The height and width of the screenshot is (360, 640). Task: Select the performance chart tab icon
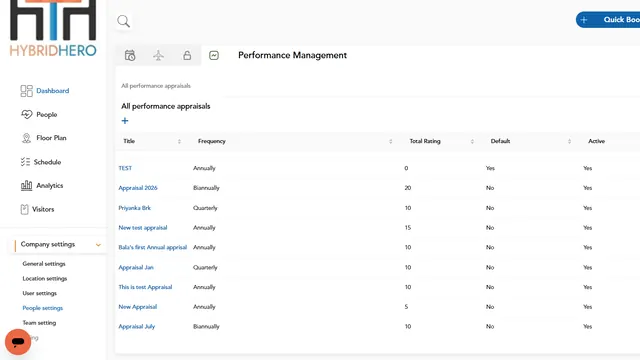click(214, 55)
